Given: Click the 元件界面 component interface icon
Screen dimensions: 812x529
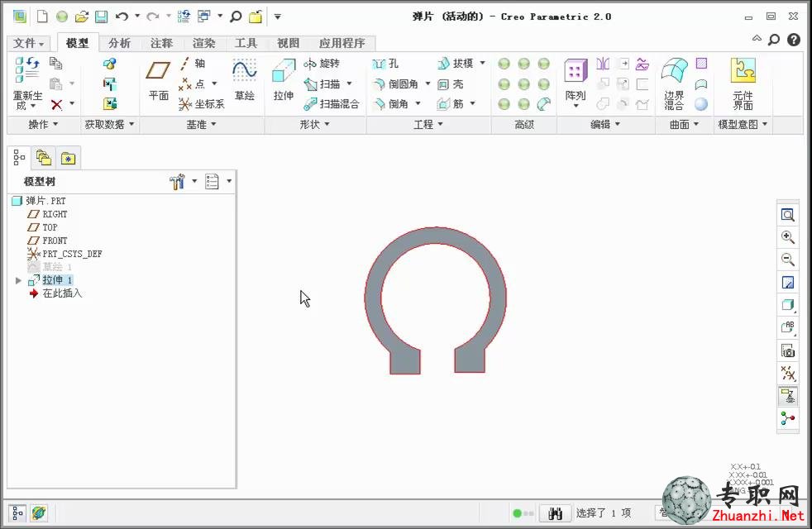Looking at the screenshot, I should coord(743,83).
